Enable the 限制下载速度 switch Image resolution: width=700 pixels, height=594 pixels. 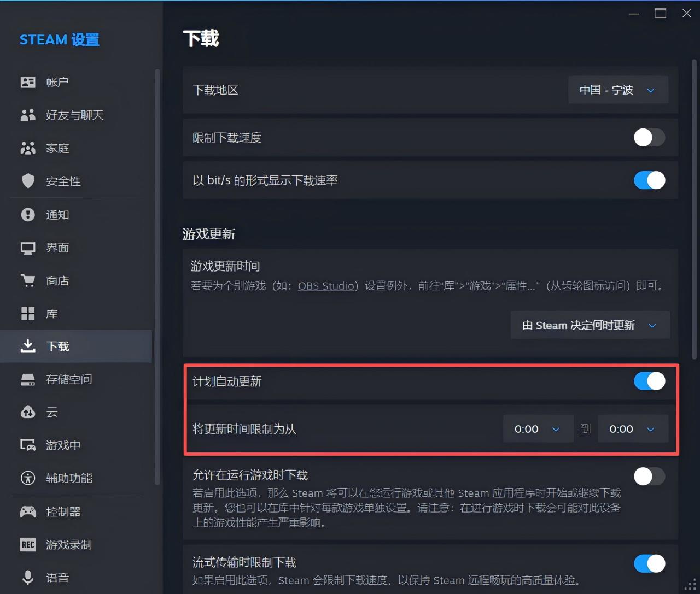pos(650,138)
